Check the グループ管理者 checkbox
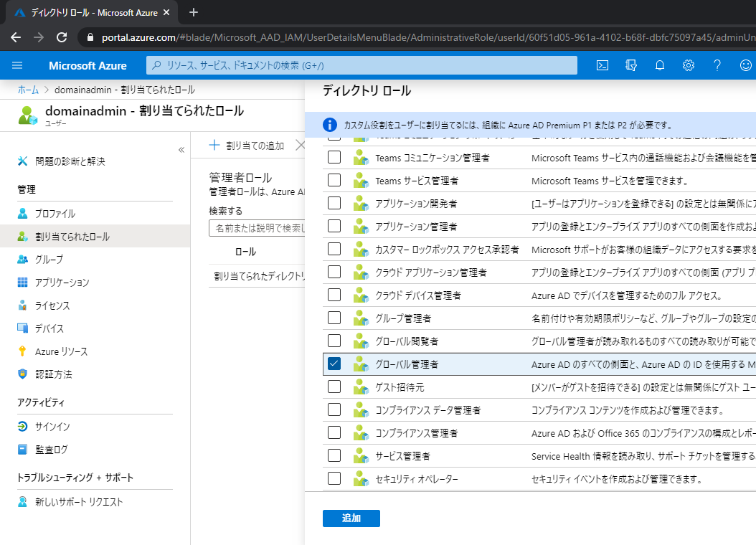This screenshot has width=756, height=545. click(x=334, y=318)
